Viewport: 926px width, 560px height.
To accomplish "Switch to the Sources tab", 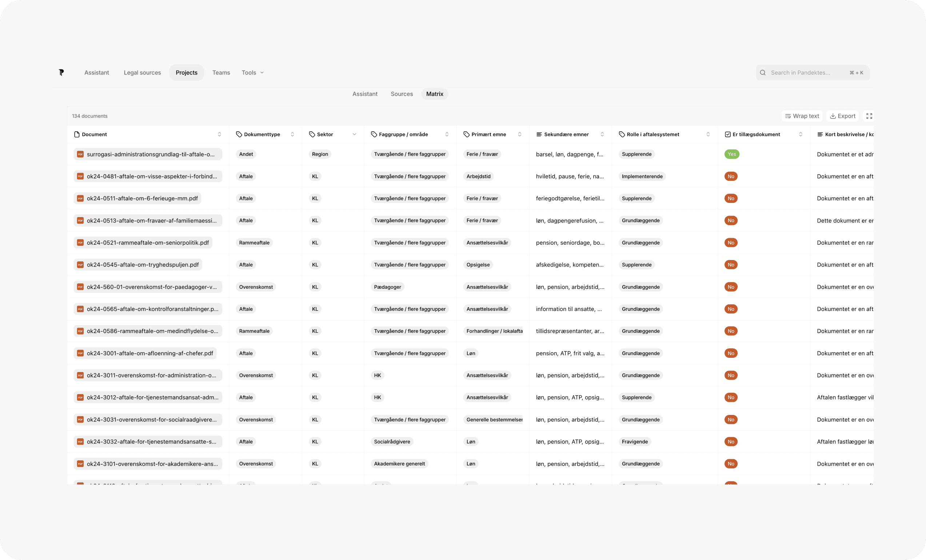I will coord(402,94).
